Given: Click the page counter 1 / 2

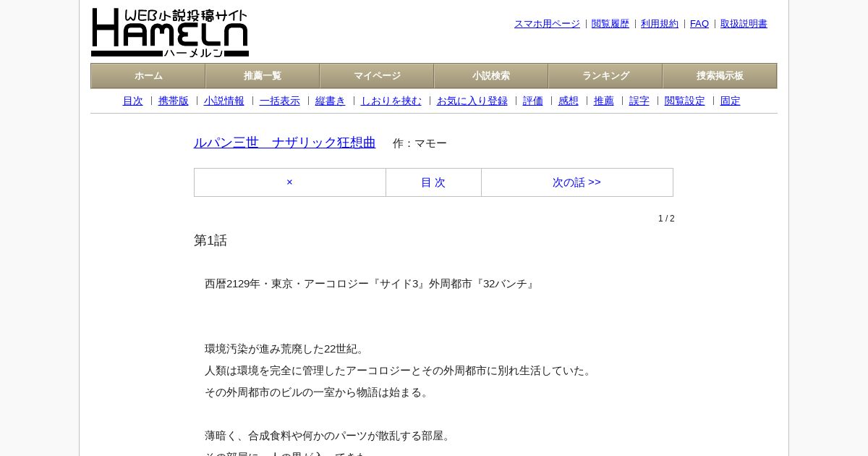Looking at the screenshot, I should click(666, 219).
